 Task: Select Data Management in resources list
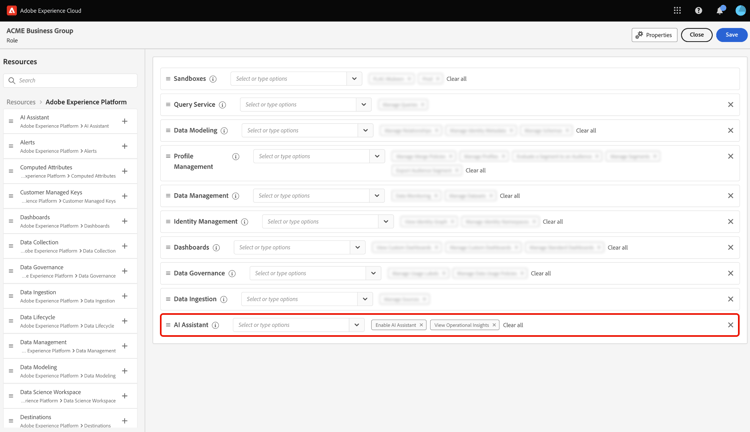pyautogui.click(x=68, y=346)
